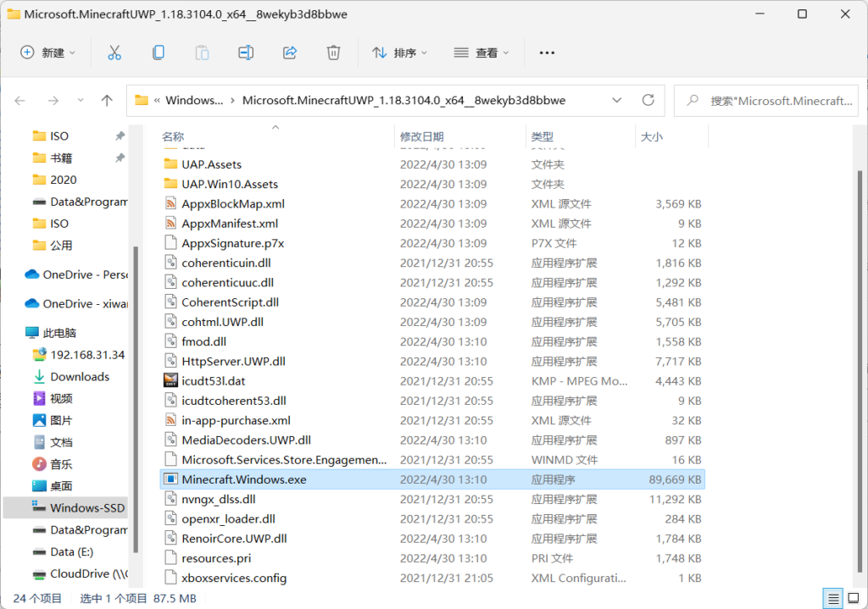The height and width of the screenshot is (609, 868).
Task: Switch to large thumbnails view in status bar
Action: (x=854, y=598)
